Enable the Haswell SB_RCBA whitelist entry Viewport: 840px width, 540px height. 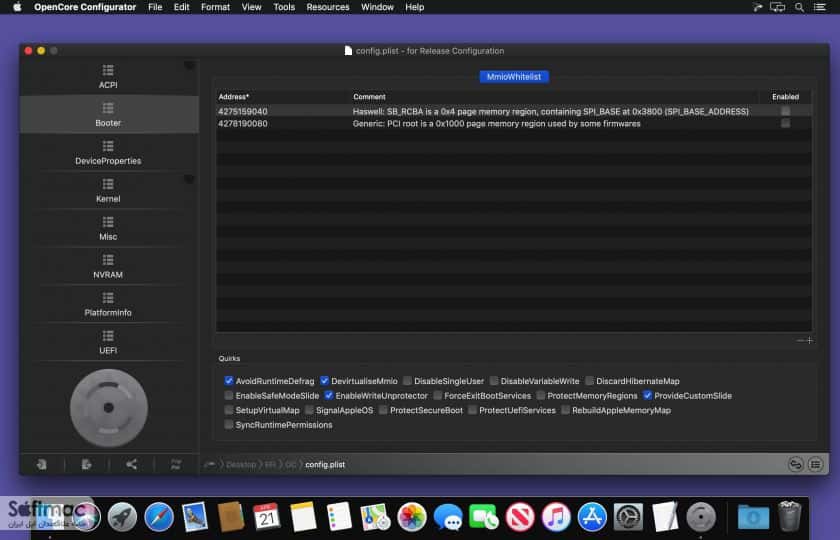pyautogui.click(x=785, y=111)
